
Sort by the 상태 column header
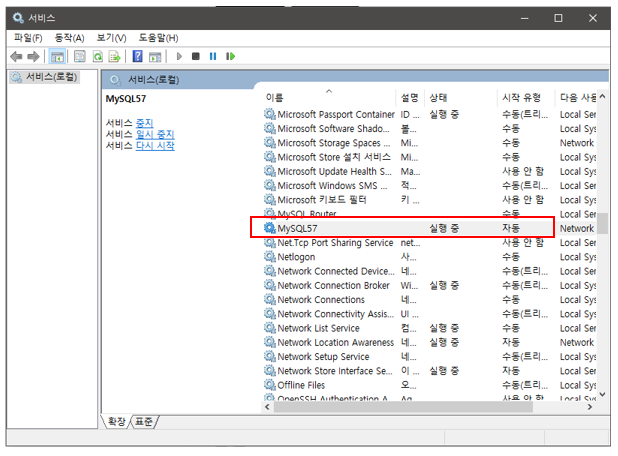click(x=461, y=98)
